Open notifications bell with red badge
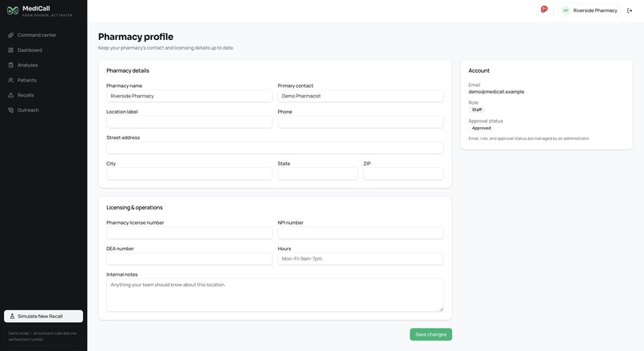Image resolution: width=644 pixels, height=351 pixels. pyautogui.click(x=543, y=10)
